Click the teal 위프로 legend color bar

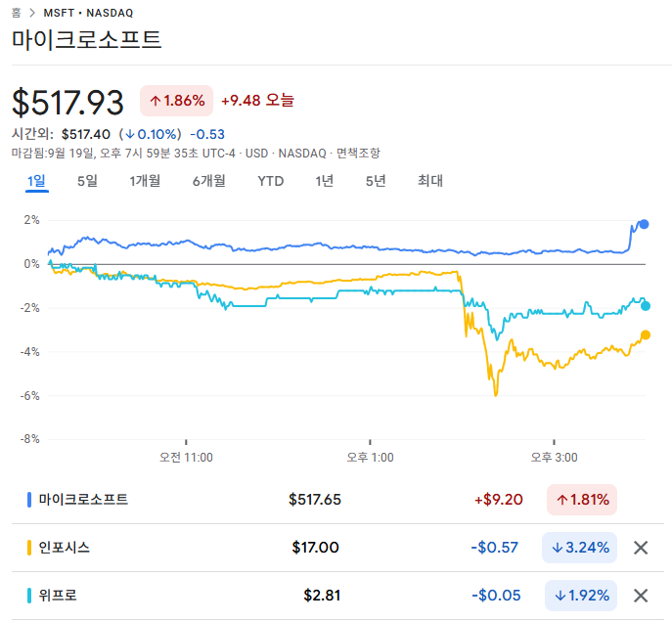(x=29, y=596)
